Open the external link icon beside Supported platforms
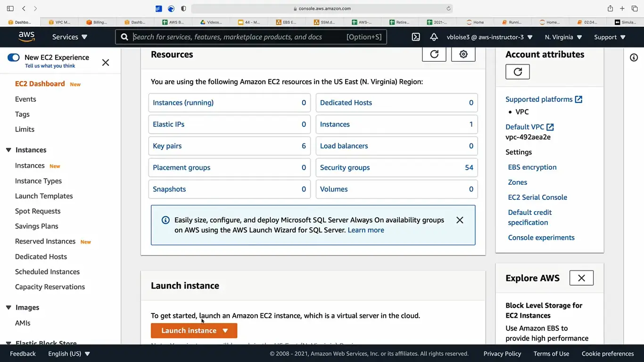This screenshot has height=362, width=644. tap(578, 99)
